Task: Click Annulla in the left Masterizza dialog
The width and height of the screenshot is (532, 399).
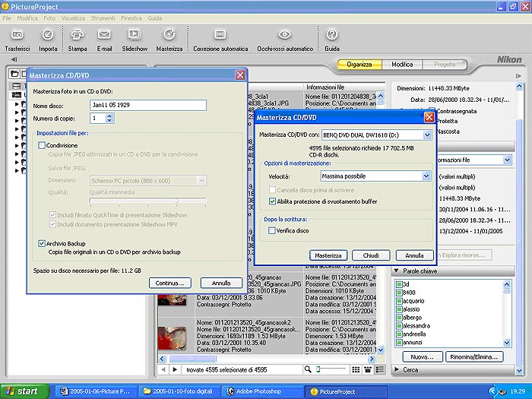Action: [x=221, y=283]
